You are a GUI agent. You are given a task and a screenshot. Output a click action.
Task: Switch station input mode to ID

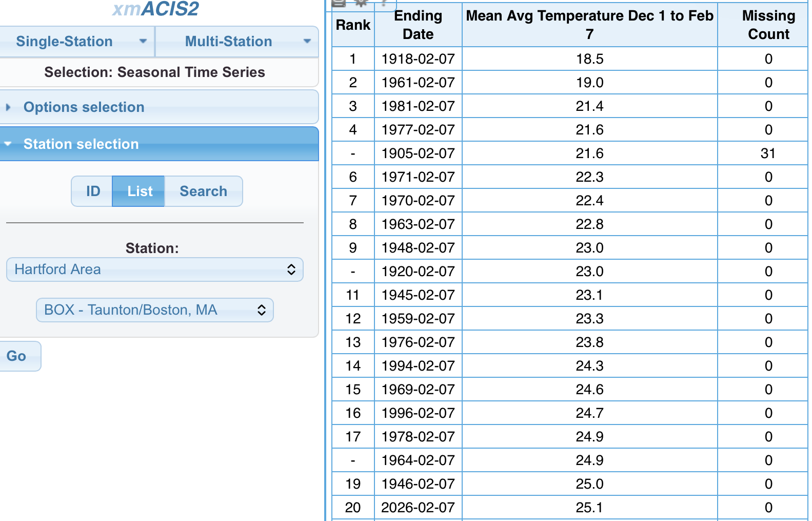tap(93, 191)
